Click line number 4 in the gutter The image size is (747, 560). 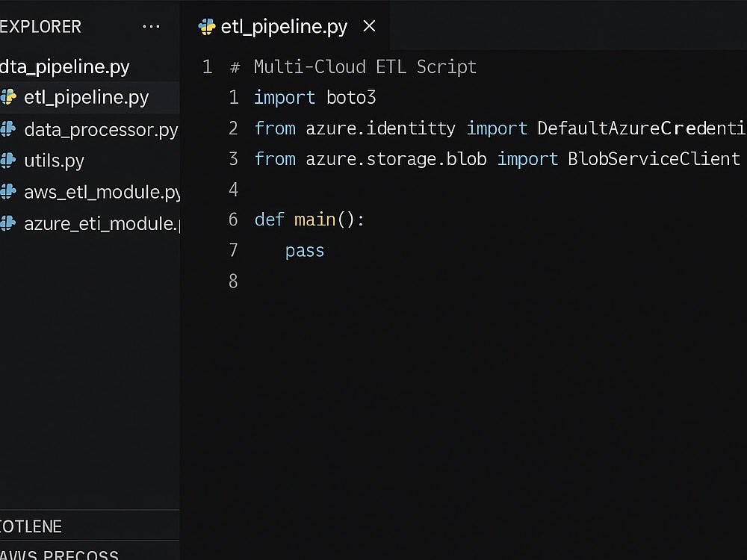tap(233, 190)
